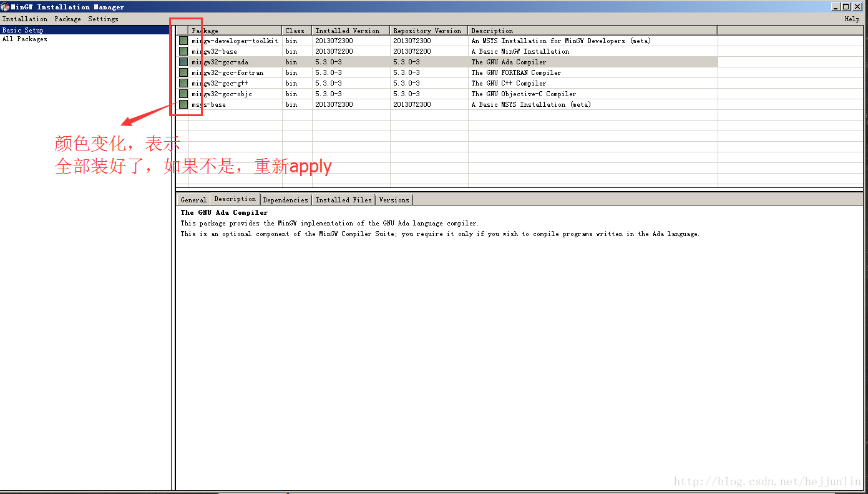This screenshot has height=494, width=868.
Task: Toggle the mingw32-gcc-g++ package checkbox
Action: pos(183,83)
